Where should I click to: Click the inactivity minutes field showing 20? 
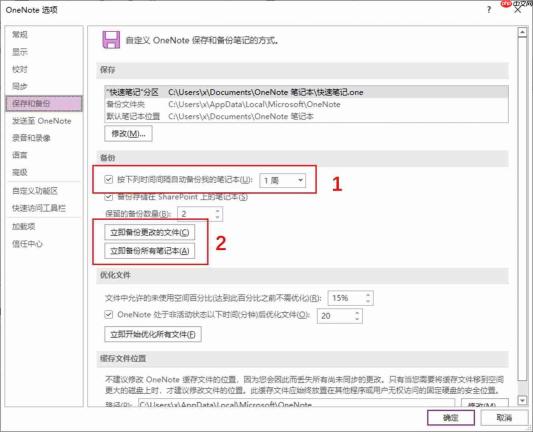(336, 316)
